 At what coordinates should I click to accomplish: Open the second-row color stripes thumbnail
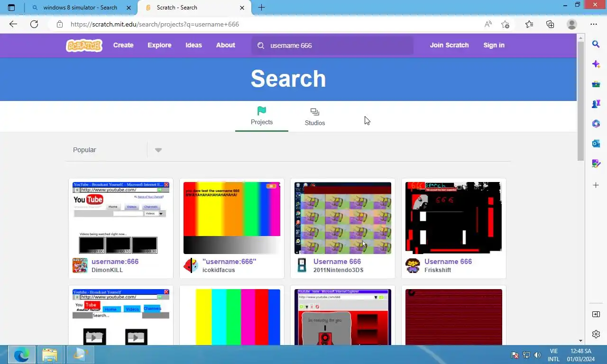pyautogui.click(x=232, y=317)
